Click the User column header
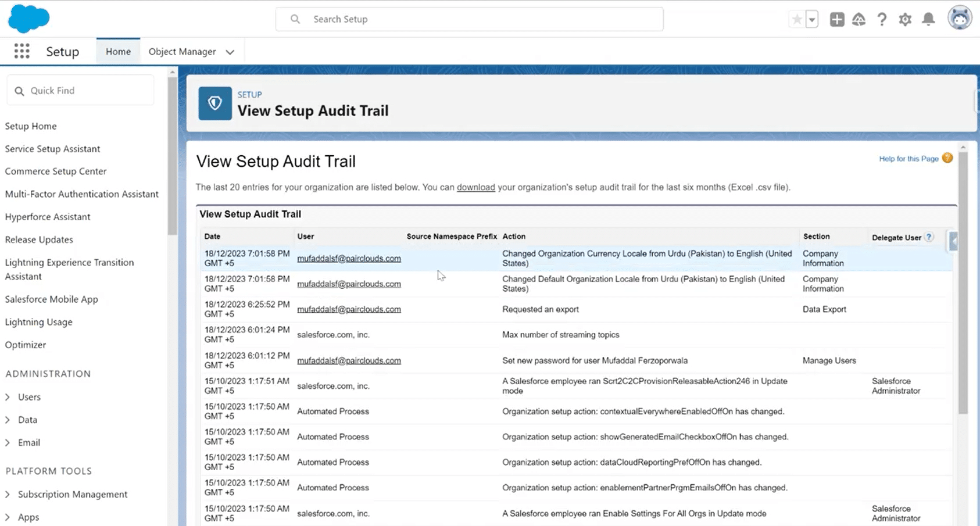Screen dimensions: 980x526 pos(305,237)
